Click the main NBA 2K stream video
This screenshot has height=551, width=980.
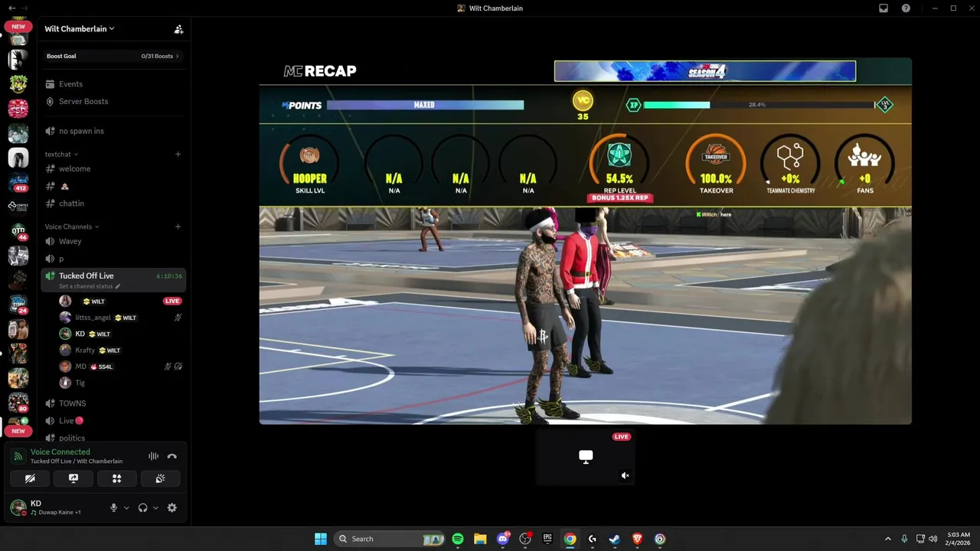point(586,241)
